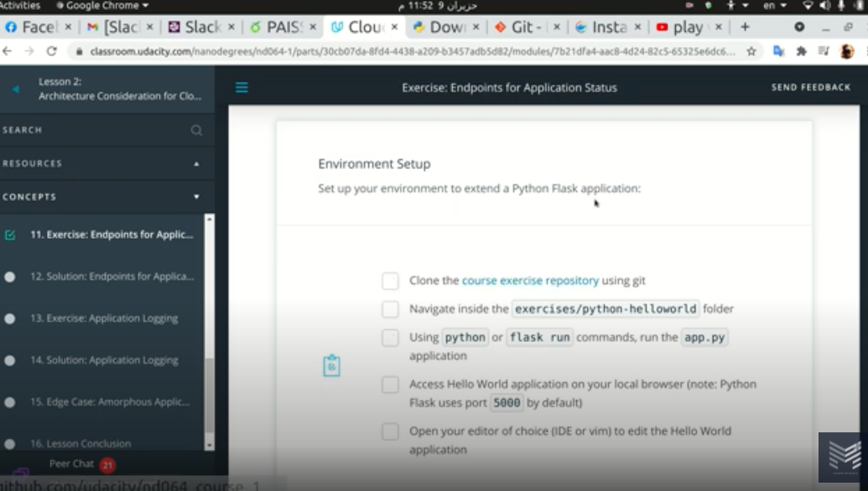Switch to the Insta tab
The height and width of the screenshot is (491, 868).
tap(608, 27)
